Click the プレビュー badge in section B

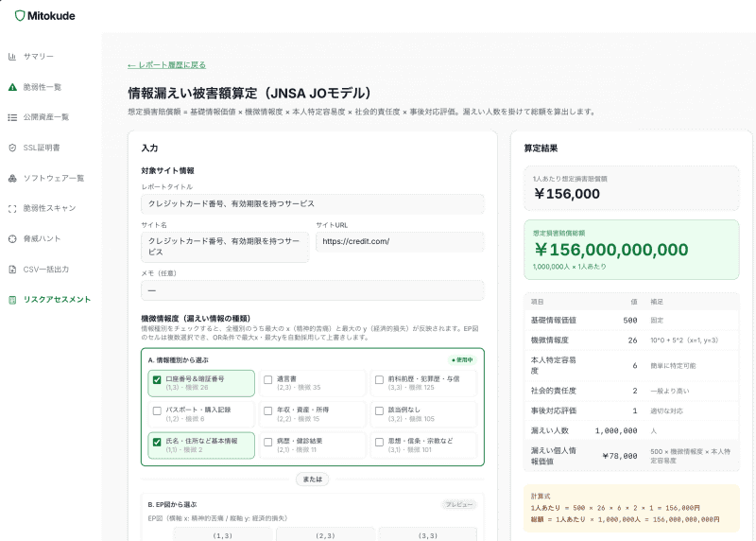point(459,505)
